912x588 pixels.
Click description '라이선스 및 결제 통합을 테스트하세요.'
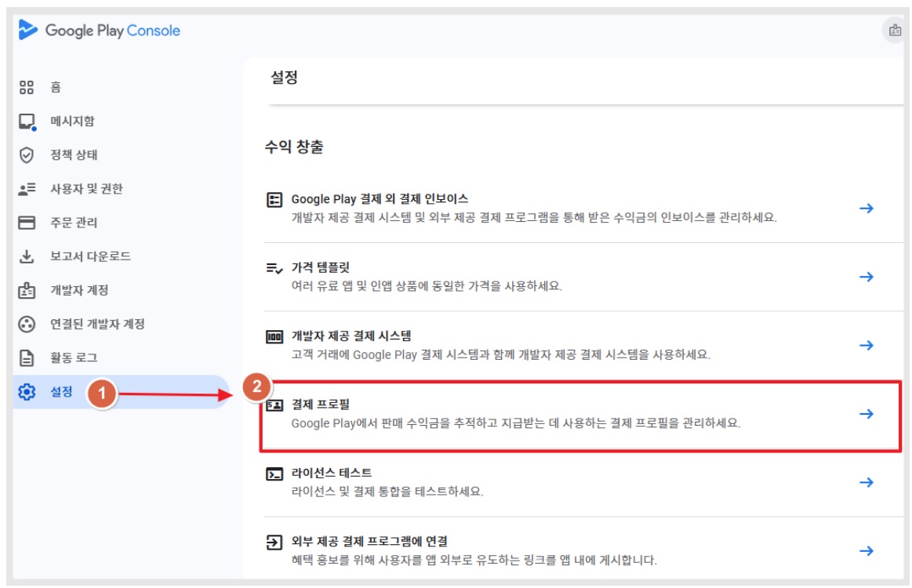[387, 492]
